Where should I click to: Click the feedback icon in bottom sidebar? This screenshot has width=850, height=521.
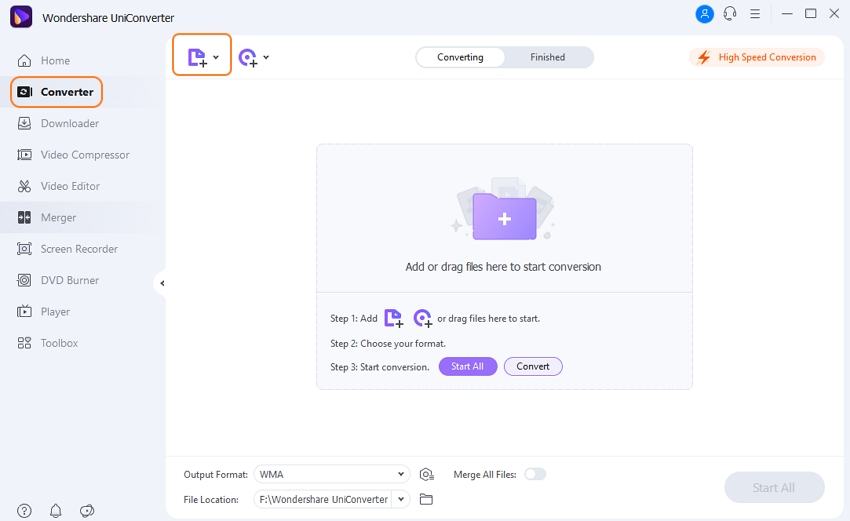(87, 511)
